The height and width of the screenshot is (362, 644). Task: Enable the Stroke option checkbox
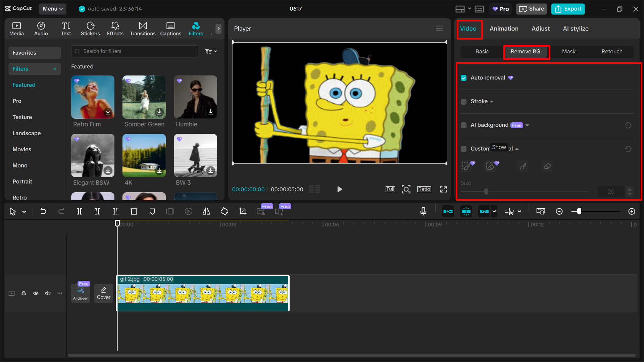pyautogui.click(x=463, y=101)
